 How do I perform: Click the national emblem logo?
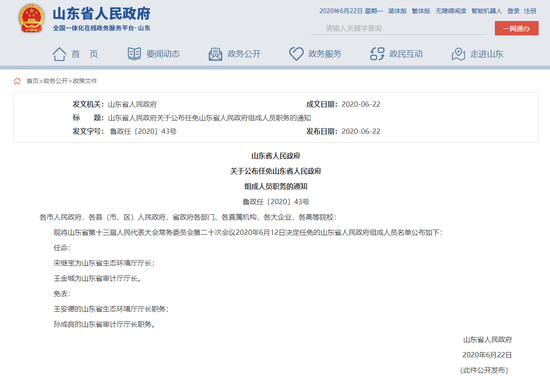(32, 18)
